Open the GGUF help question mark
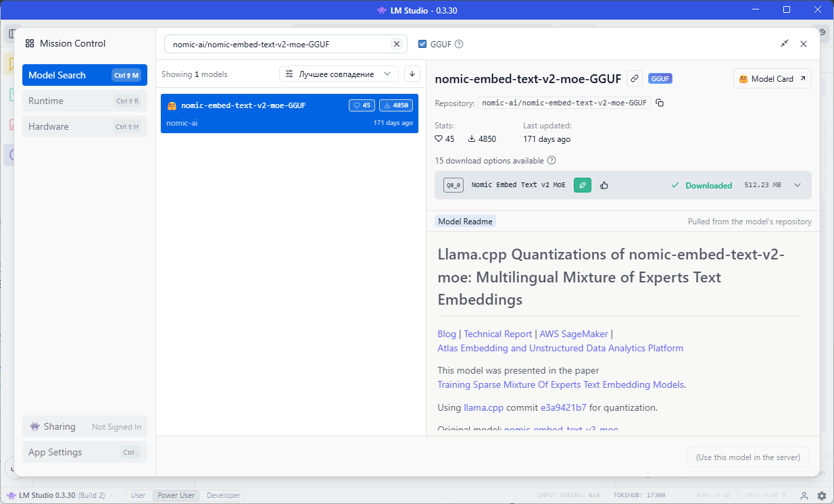834x504 pixels. [x=459, y=44]
